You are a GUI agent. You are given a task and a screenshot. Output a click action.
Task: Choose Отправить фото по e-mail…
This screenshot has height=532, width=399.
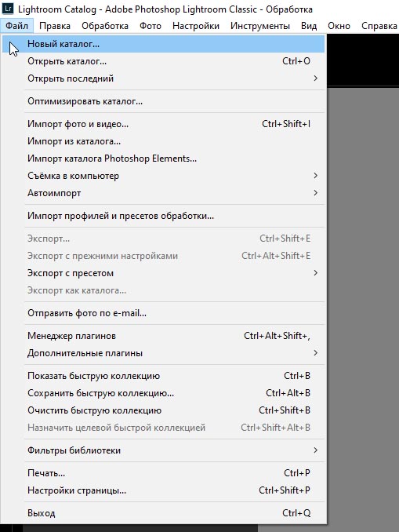163,313
